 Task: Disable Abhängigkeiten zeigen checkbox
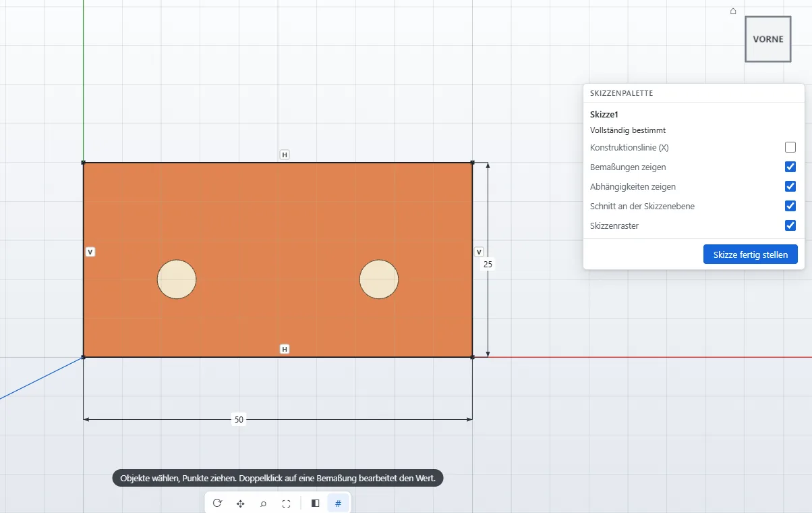click(x=790, y=186)
